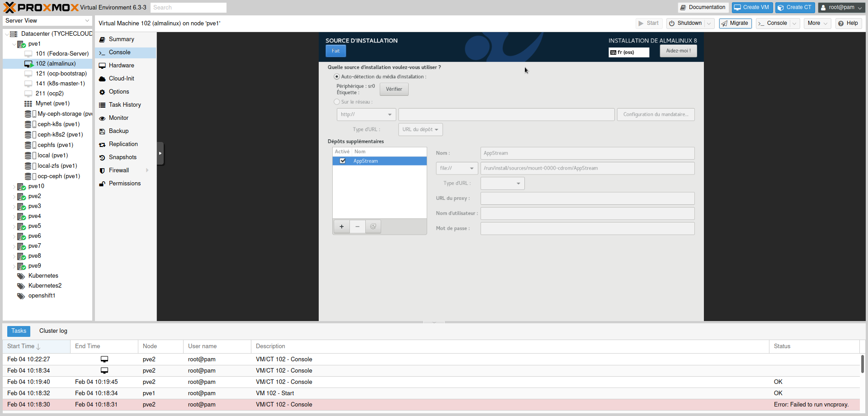Open the Shutdown dropdown arrow
The width and height of the screenshot is (868, 416).
coord(709,24)
